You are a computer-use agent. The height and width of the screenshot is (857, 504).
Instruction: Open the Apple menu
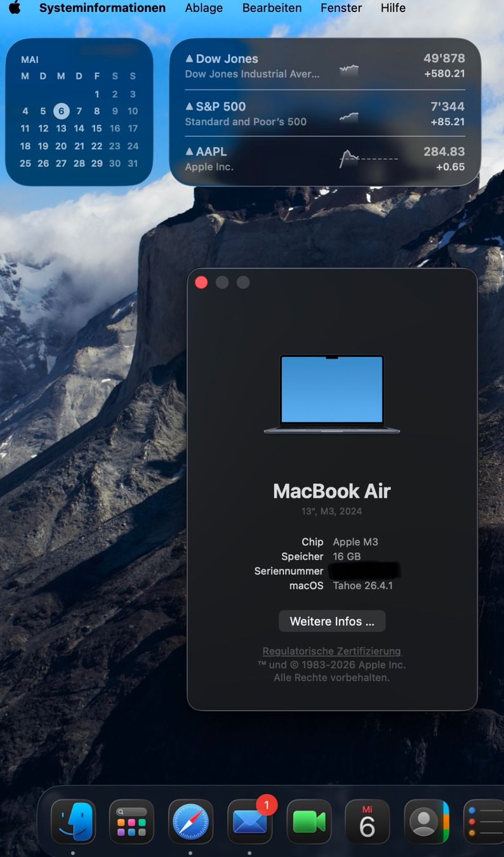click(x=15, y=8)
